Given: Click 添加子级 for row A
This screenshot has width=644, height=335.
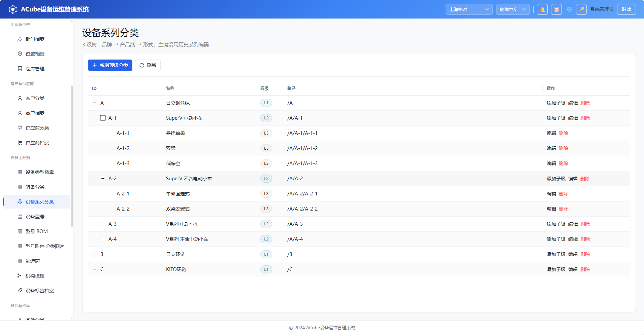Looking at the screenshot, I should (x=556, y=103).
